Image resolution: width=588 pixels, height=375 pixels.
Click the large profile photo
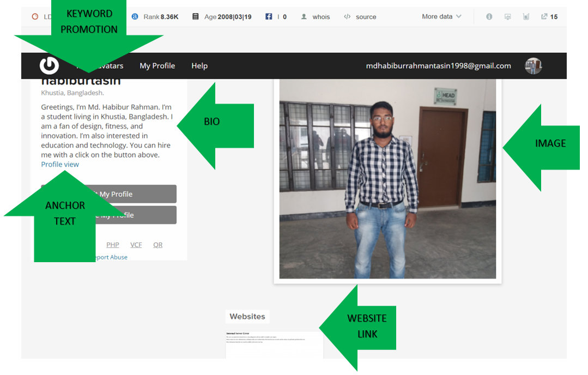(387, 179)
